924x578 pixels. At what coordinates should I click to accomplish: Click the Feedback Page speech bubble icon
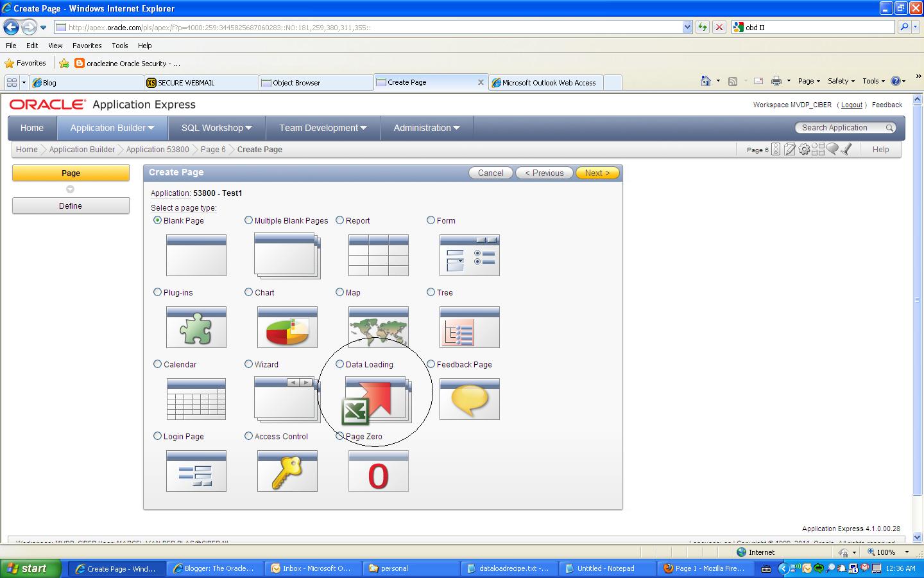click(469, 399)
